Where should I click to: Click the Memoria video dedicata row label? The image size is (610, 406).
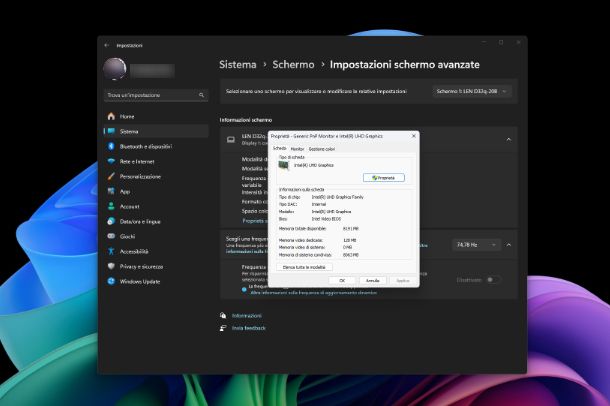tap(301, 240)
